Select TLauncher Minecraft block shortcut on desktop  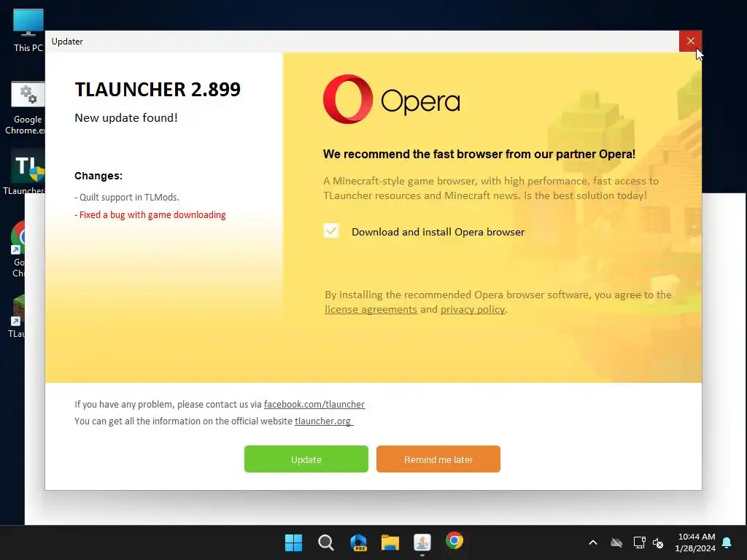pyautogui.click(x=18, y=316)
